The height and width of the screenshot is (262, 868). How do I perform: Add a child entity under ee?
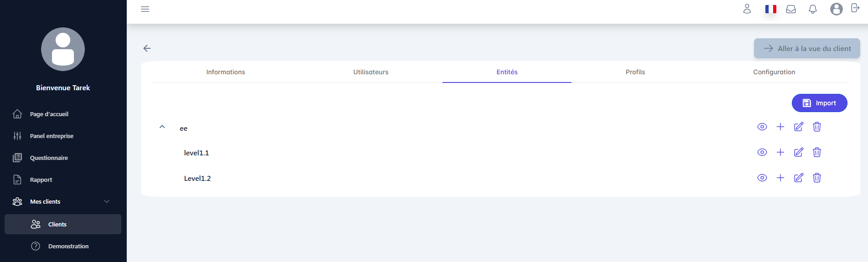coord(780,127)
